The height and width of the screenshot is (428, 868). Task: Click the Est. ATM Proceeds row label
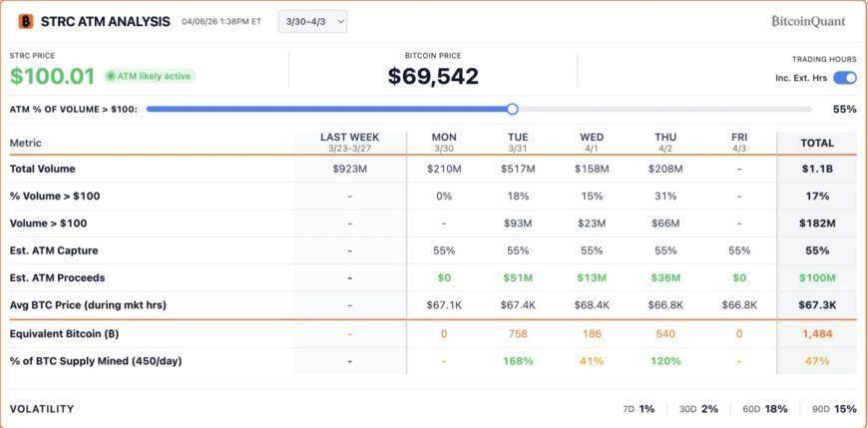[57, 277]
